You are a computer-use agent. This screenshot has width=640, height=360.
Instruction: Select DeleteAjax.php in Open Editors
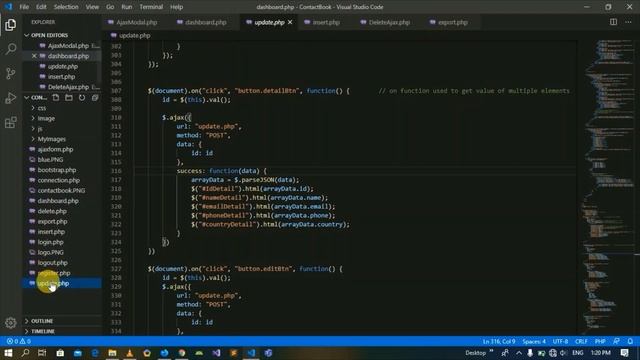tap(68, 87)
